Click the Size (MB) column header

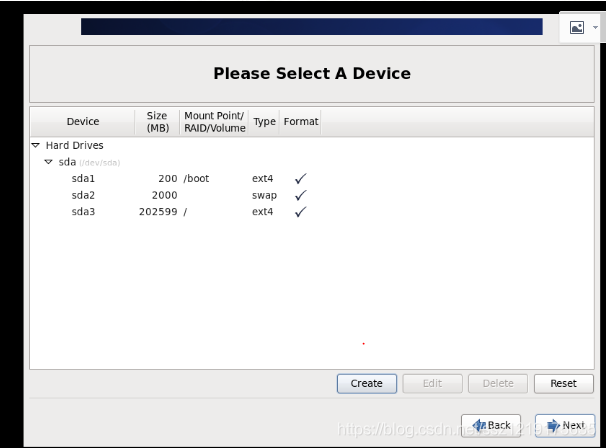157,121
